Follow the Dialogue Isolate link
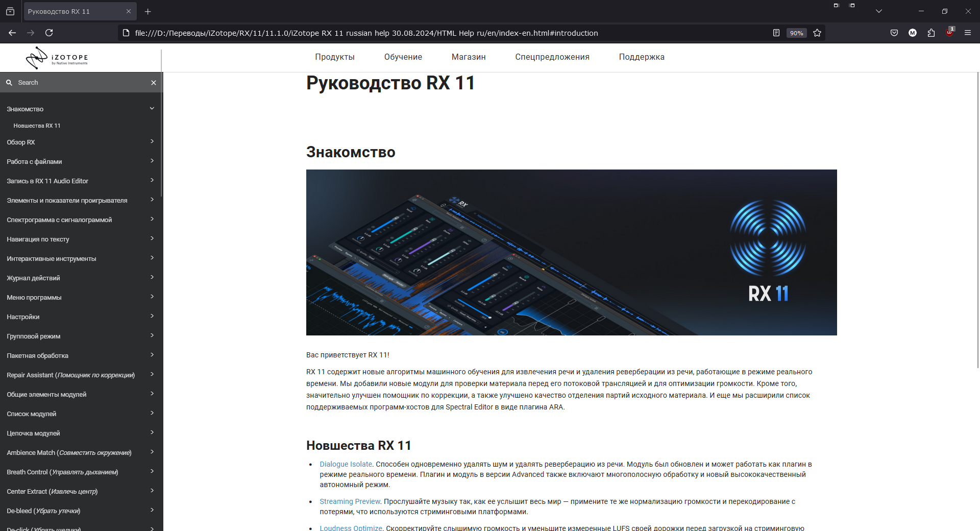980x531 pixels. click(x=346, y=464)
